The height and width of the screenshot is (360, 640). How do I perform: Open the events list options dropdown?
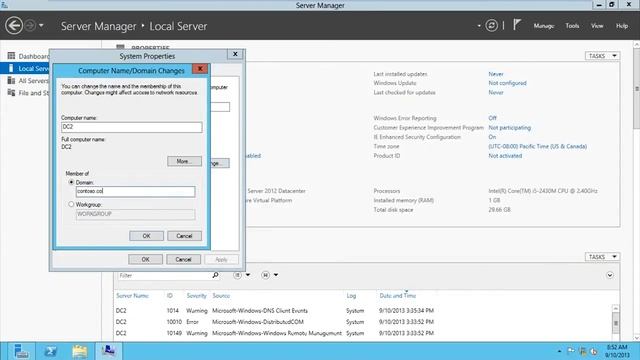coord(241,275)
